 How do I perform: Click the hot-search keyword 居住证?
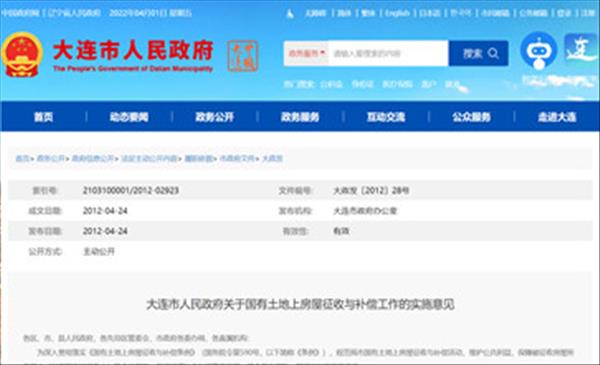362,84
